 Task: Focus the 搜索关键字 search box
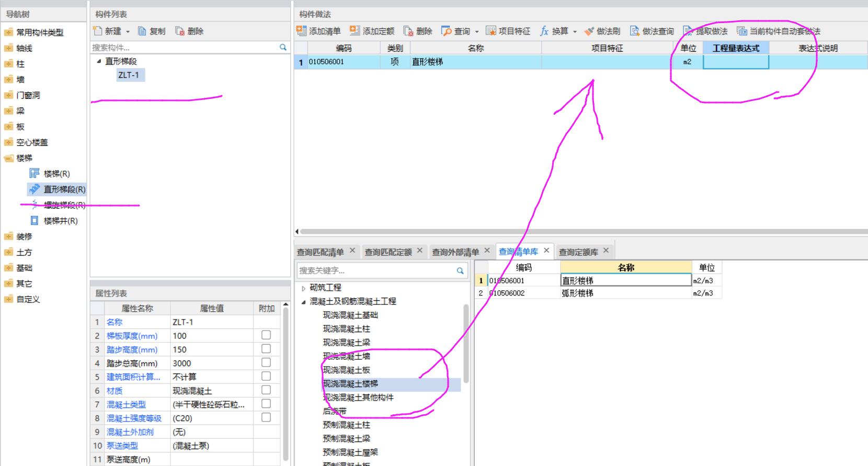(x=376, y=270)
